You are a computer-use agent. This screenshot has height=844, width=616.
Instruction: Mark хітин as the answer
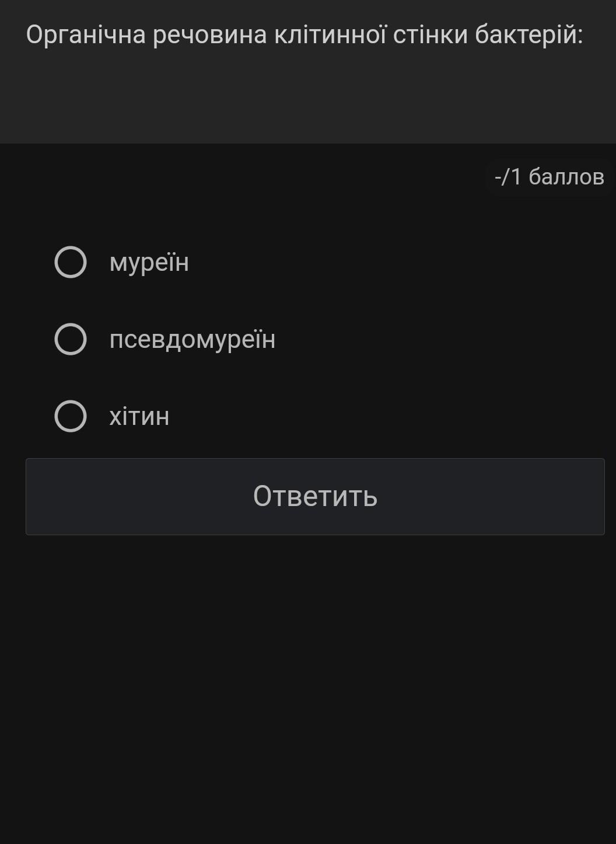click(x=71, y=416)
